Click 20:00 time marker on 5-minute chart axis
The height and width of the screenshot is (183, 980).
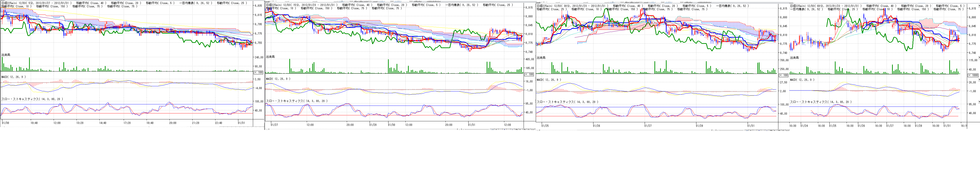[x=173, y=123]
